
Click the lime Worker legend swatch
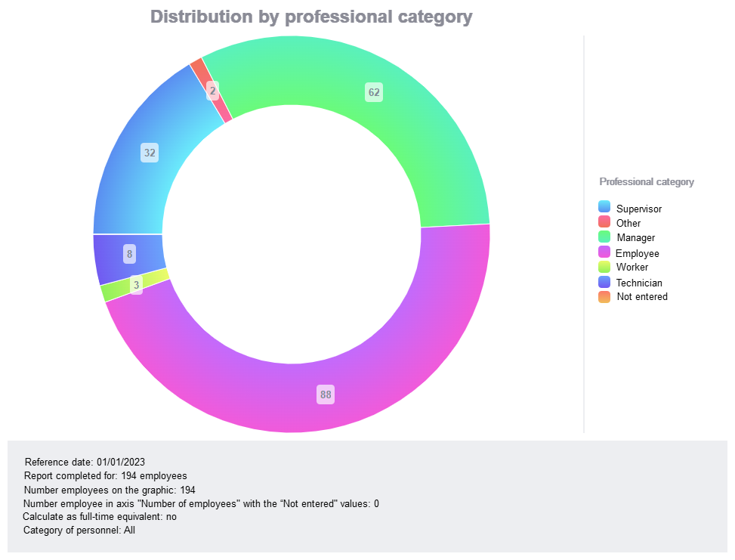604,267
